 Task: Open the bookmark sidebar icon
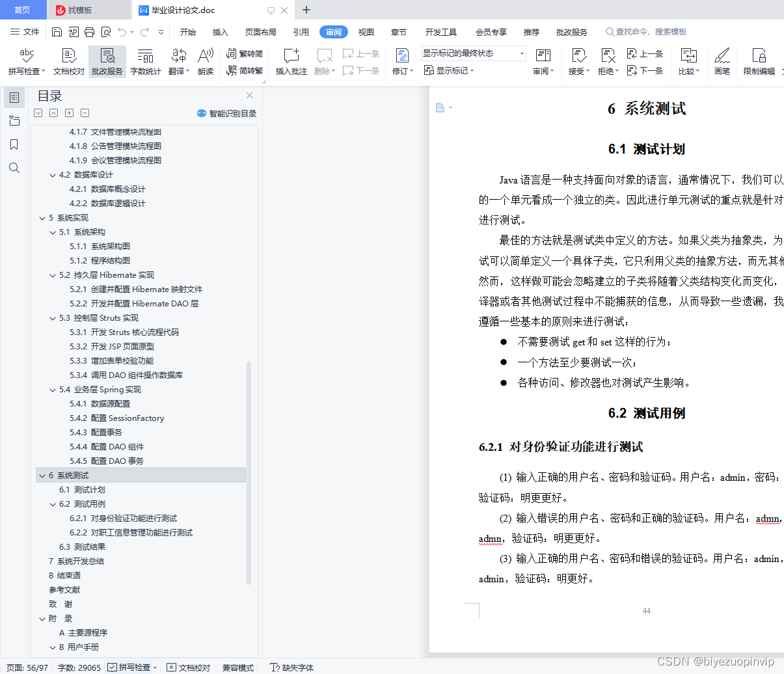click(14, 144)
